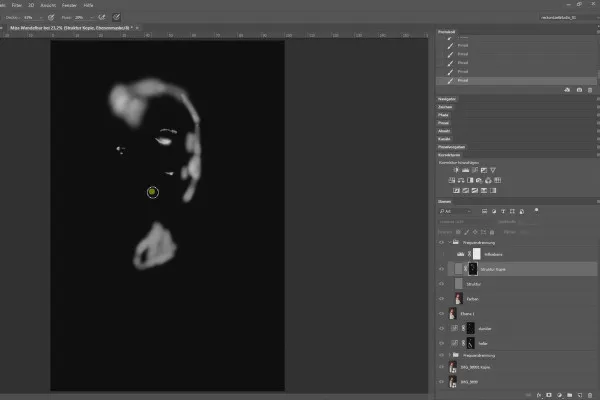Hide the heller adjustment layer
This screenshot has height=400, width=600.
[441, 343]
